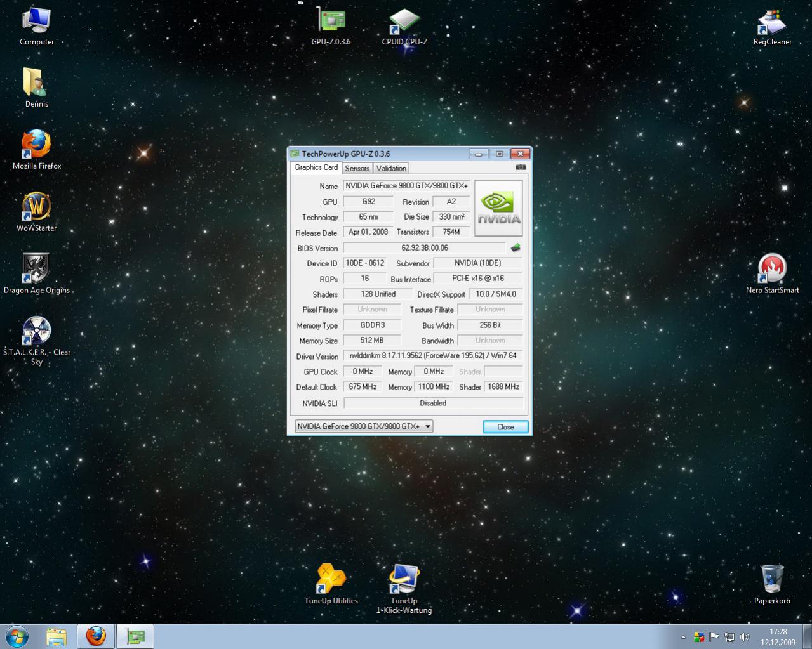Switch to the Sensors tab
Viewport: 812px width, 649px height.
(x=357, y=169)
